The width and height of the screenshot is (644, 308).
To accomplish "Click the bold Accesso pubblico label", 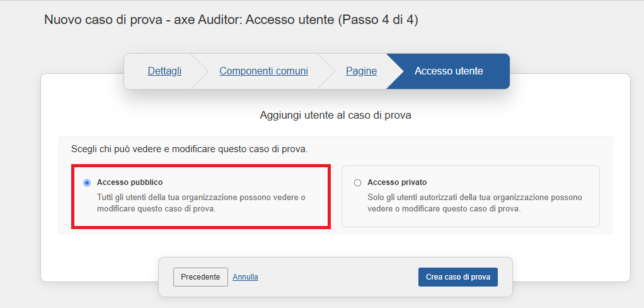I will (x=130, y=182).
